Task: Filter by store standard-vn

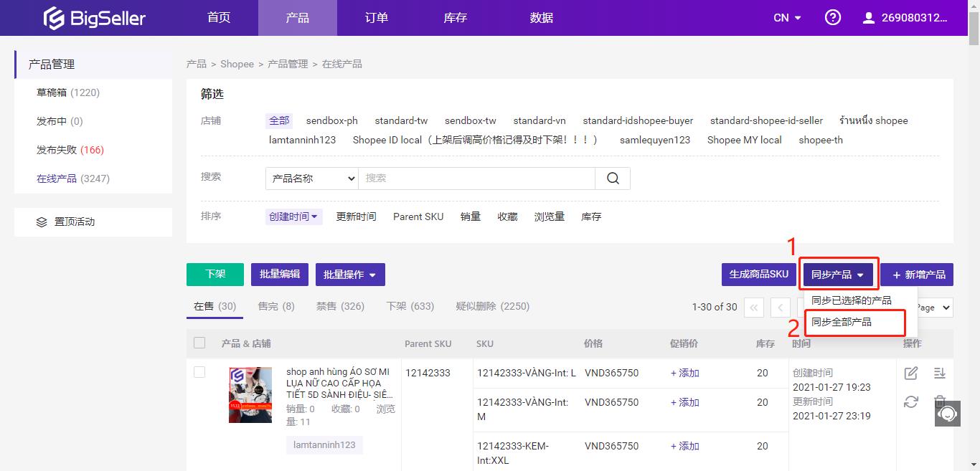Action: point(540,121)
